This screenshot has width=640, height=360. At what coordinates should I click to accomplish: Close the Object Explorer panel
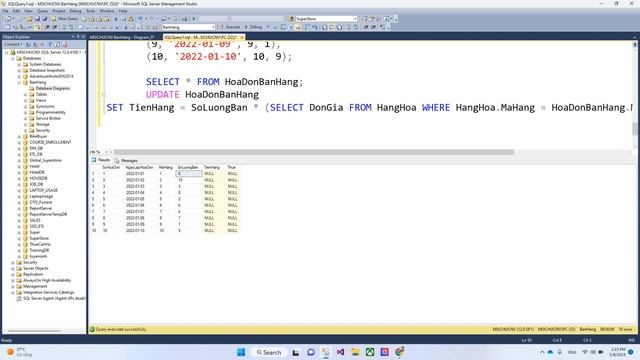(x=83, y=37)
